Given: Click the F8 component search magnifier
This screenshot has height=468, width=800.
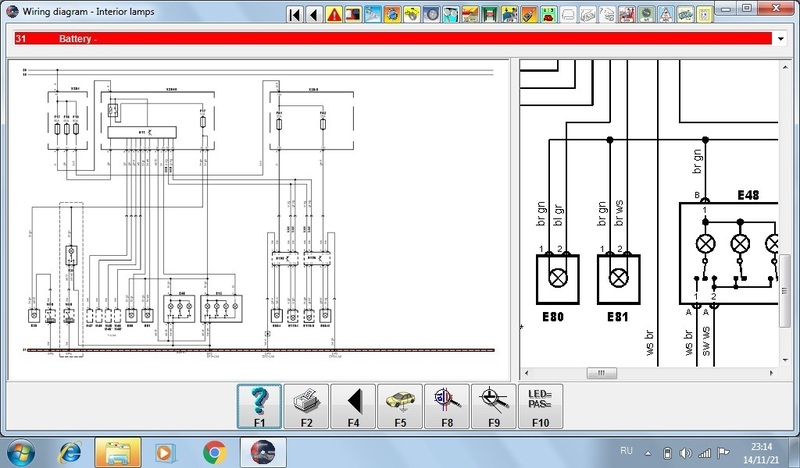Looking at the screenshot, I should pos(447,406).
